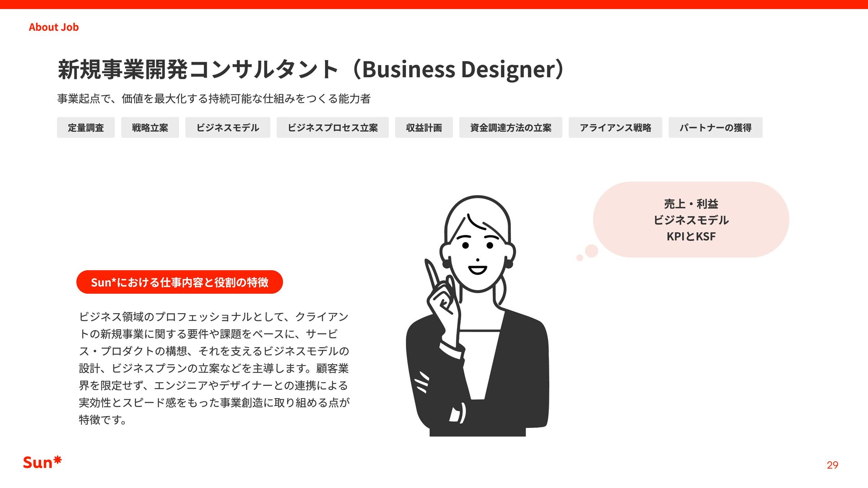
Task: Click the Sun* logo at bottom left
Action: pyautogui.click(x=42, y=462)
